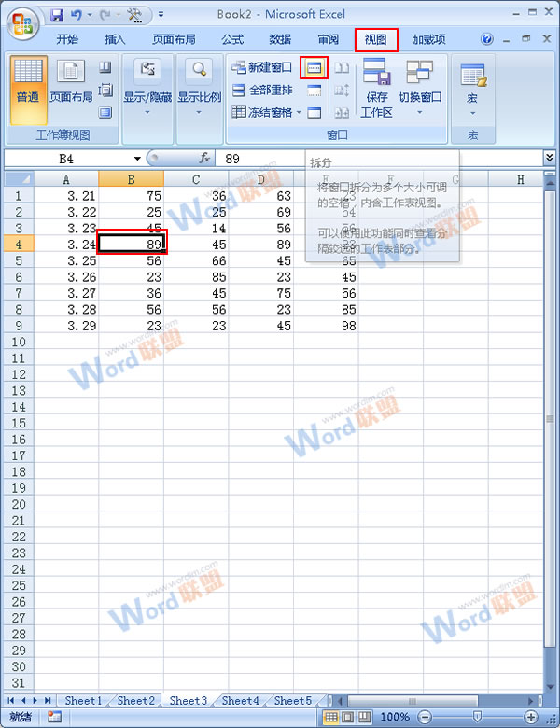Click 保存工作区 save workspace button
The image size is (560, 728).
(376, 89)
